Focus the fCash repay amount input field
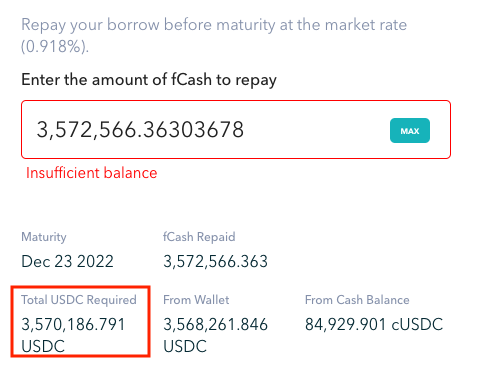Screen dimensions: 481x371 236,129
